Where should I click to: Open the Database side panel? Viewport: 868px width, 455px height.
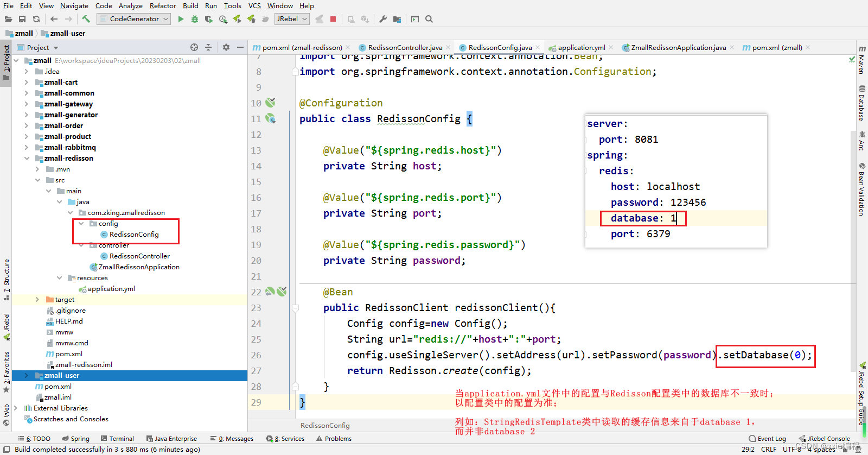tap(861, 103)
